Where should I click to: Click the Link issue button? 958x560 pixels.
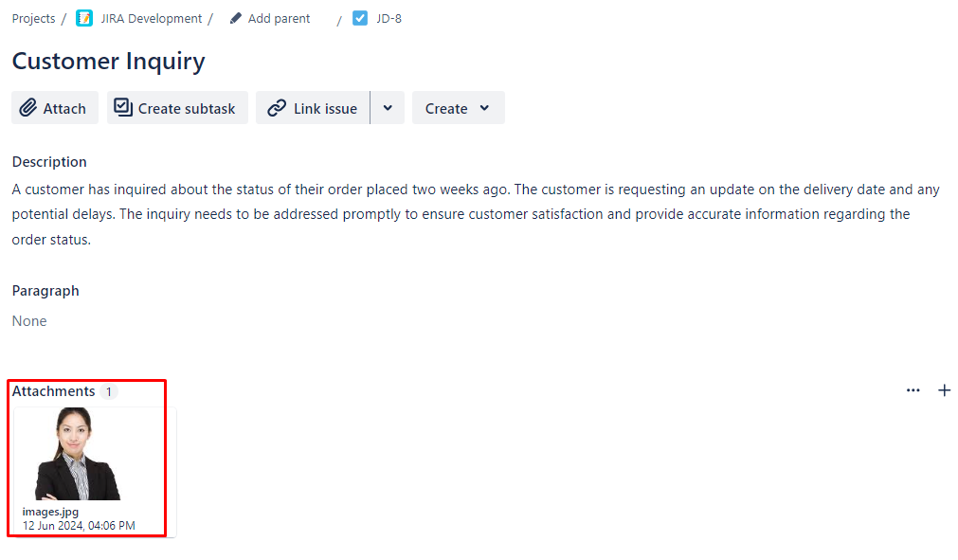click(x=313, y=108)
